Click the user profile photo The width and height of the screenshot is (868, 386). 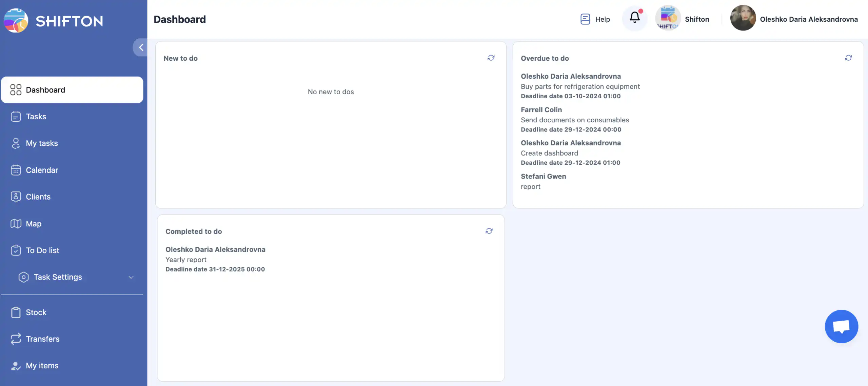(743, 18)
